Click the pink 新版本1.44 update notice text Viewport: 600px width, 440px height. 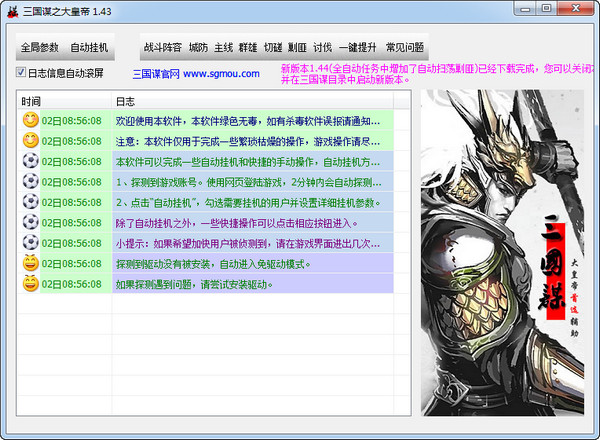pyautogui.click(x=437, y=74)
